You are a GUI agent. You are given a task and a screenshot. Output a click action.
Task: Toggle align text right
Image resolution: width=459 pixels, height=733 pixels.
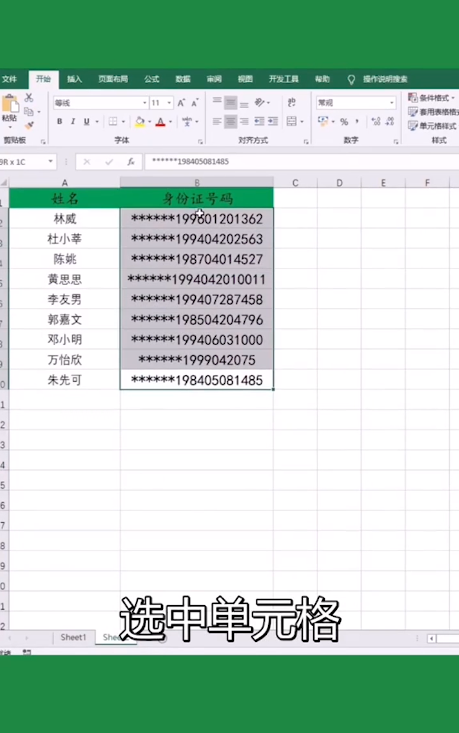click(244, 122)
